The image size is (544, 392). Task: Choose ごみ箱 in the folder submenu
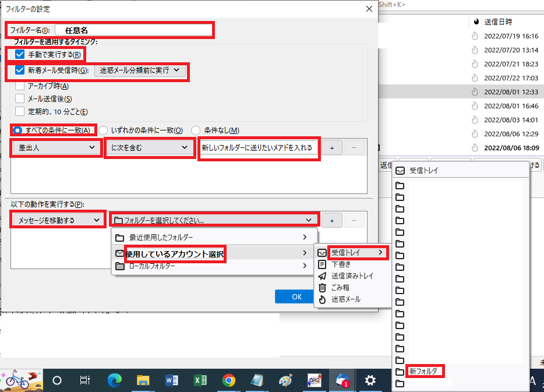coord(352,288)
